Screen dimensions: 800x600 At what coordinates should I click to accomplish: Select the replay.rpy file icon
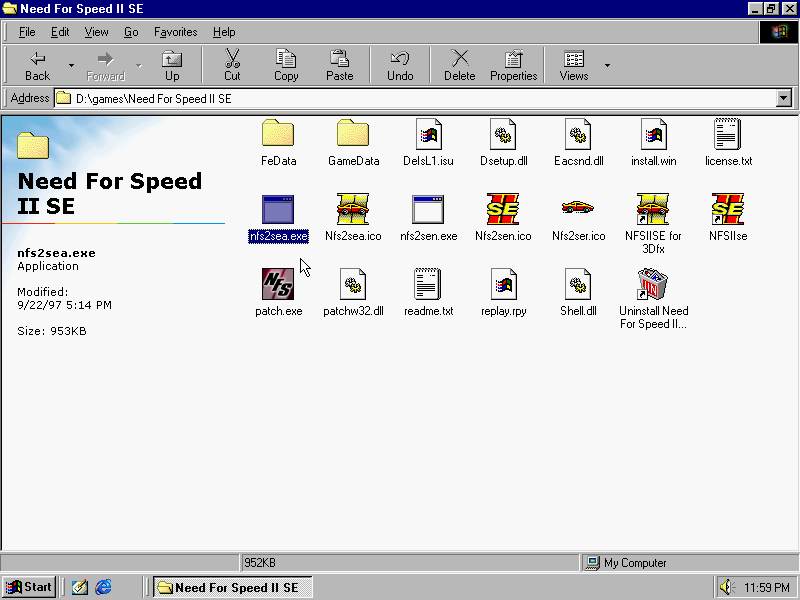tap(503, 285)
